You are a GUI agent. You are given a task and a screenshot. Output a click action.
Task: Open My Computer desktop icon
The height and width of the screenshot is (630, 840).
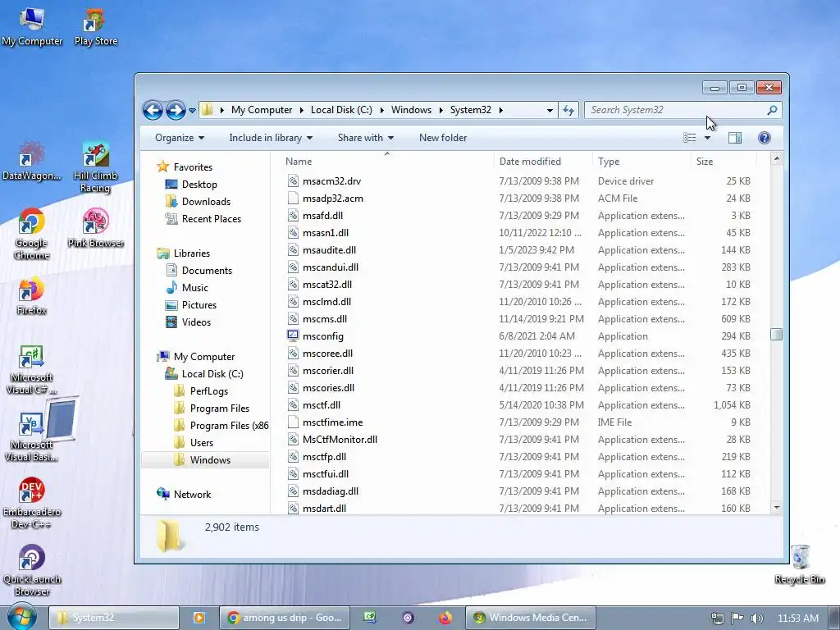(x=32, y=27)
